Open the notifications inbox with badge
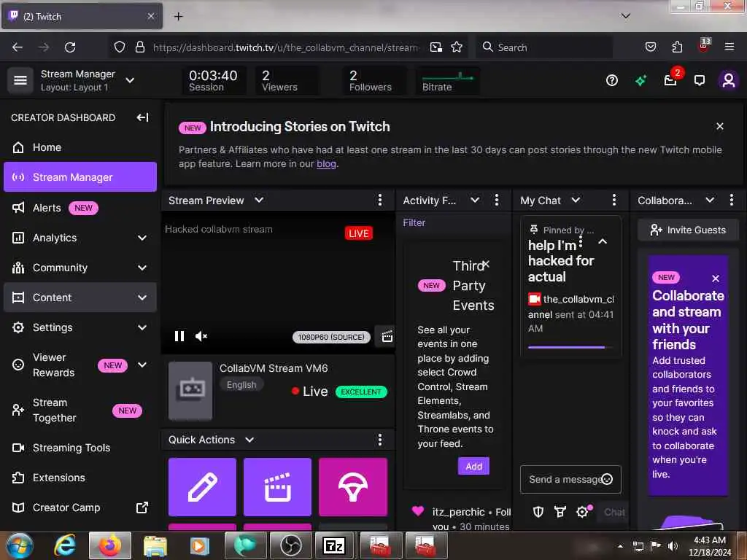Image resolution: width=747 pixels, height=560 pixels. [x=670, y=79]
